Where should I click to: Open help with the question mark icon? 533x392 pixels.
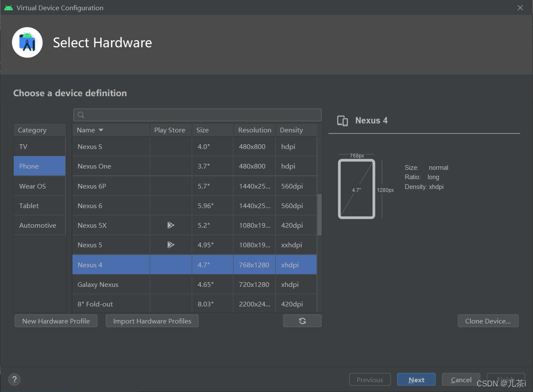(14, 380)
